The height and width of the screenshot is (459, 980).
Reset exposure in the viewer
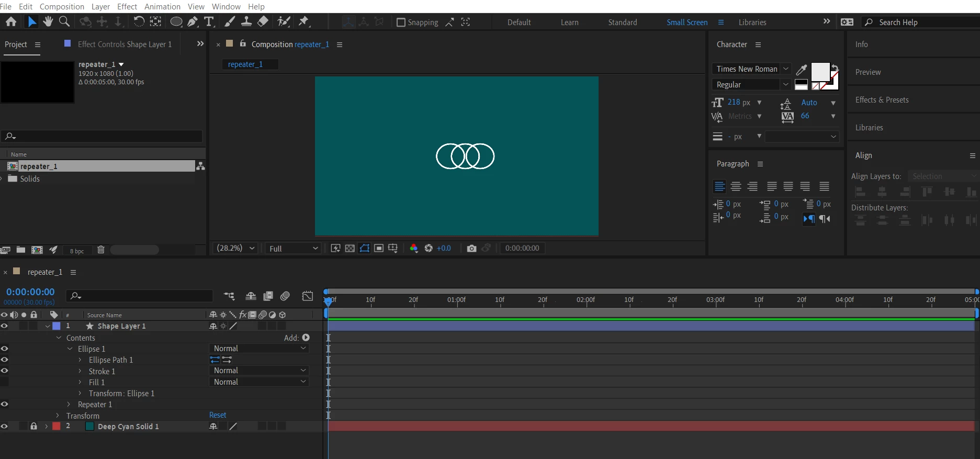pos(429,248)
